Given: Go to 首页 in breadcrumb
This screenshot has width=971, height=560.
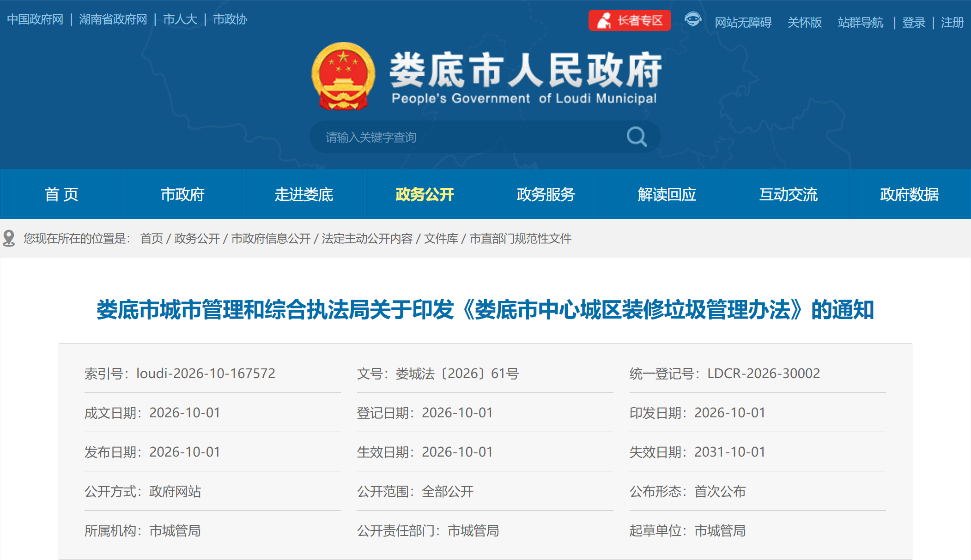Looking at the screenshot, I should (x=152, y=238).
